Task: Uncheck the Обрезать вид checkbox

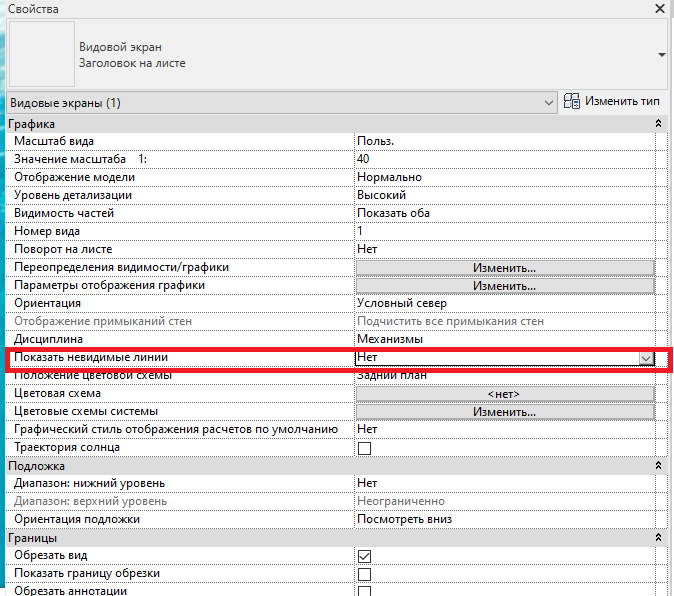Action: tap(364, 556)
